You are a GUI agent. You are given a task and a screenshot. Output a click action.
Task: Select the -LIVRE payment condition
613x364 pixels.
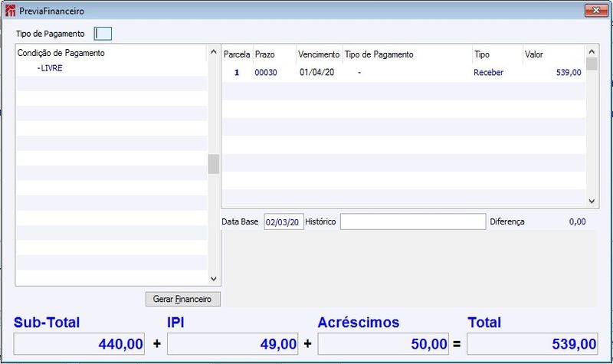coord(50,68)
